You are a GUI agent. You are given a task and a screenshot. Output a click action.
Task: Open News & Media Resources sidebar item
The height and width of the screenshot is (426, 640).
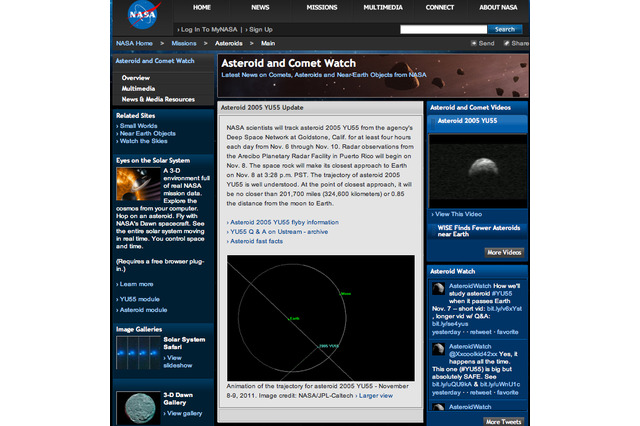158,99
